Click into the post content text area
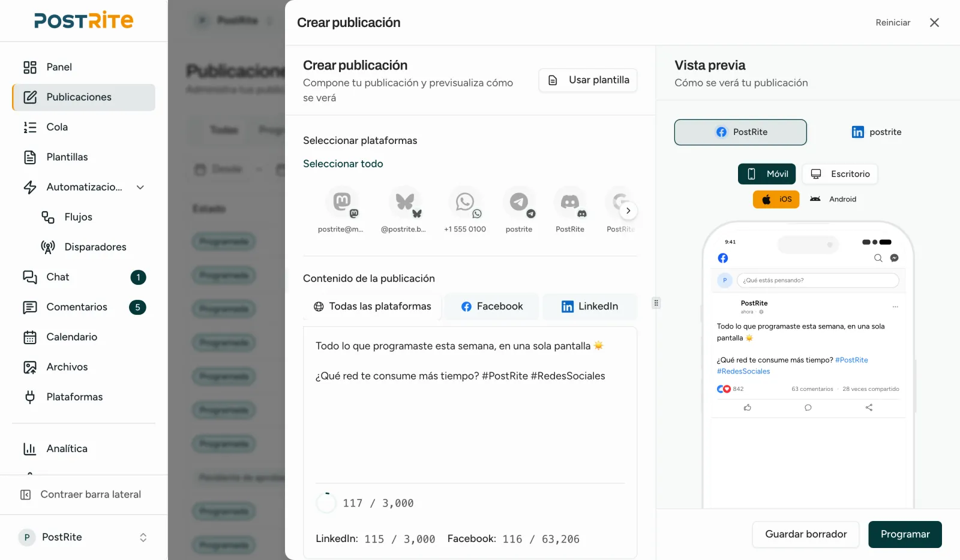The width and height of the screenshot is (960, 560). pyautogui.click(x=470, y=405)
